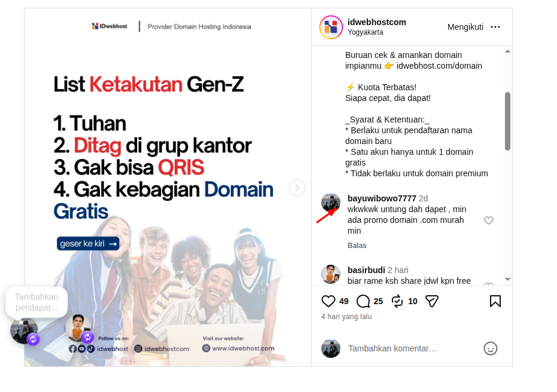Click the Tambahkan pendapat bubble
This screenshot has height=392, width=557.
(36, 302)
